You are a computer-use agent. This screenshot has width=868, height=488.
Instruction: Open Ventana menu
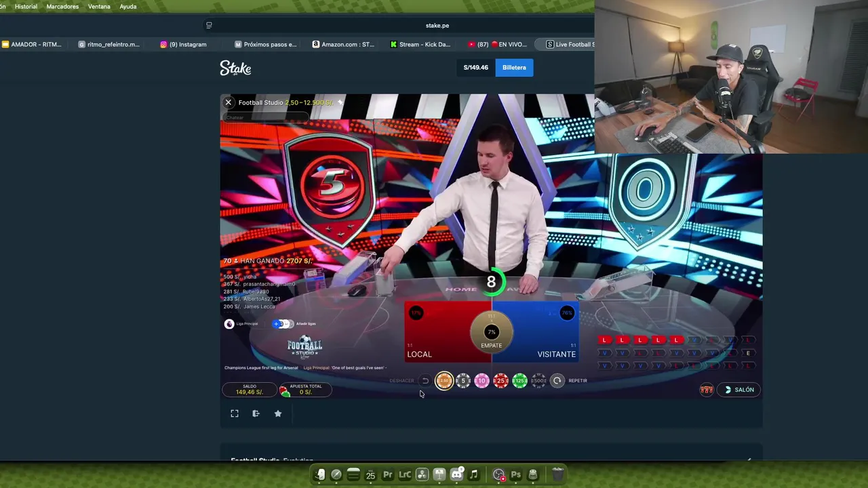point(99,7)
